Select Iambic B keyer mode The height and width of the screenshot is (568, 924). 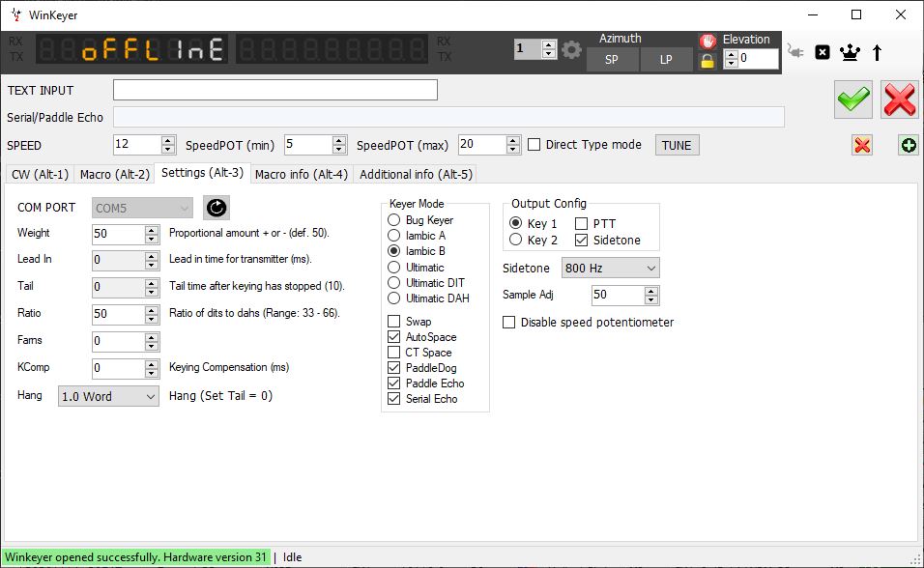[x=393, y=251]
